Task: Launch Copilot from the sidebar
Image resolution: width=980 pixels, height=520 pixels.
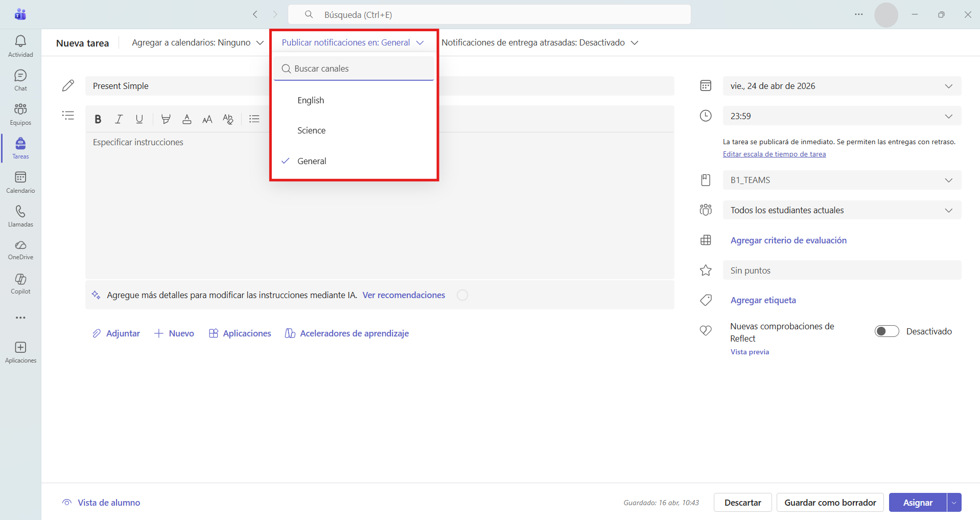Action: [20, 284]
